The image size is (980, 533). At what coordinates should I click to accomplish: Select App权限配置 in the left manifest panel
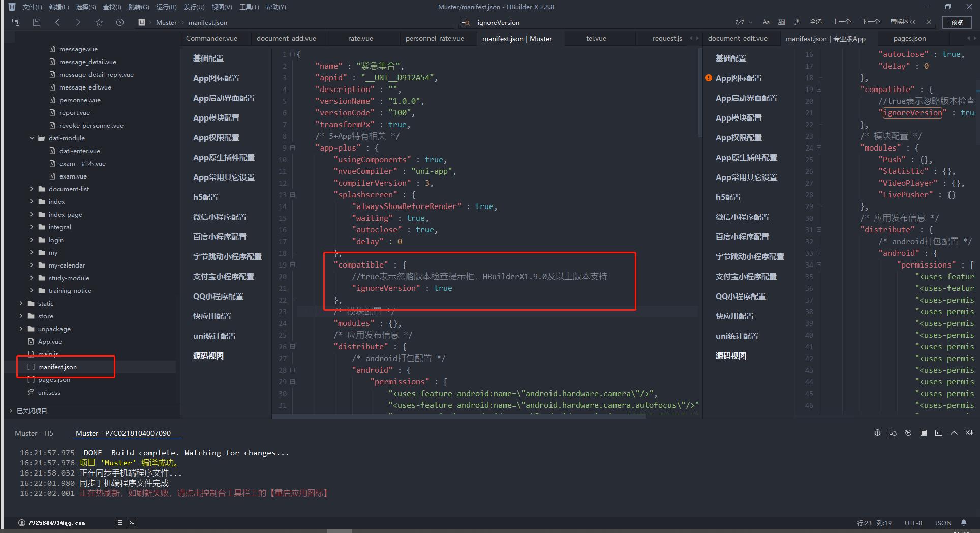point(216,137)
